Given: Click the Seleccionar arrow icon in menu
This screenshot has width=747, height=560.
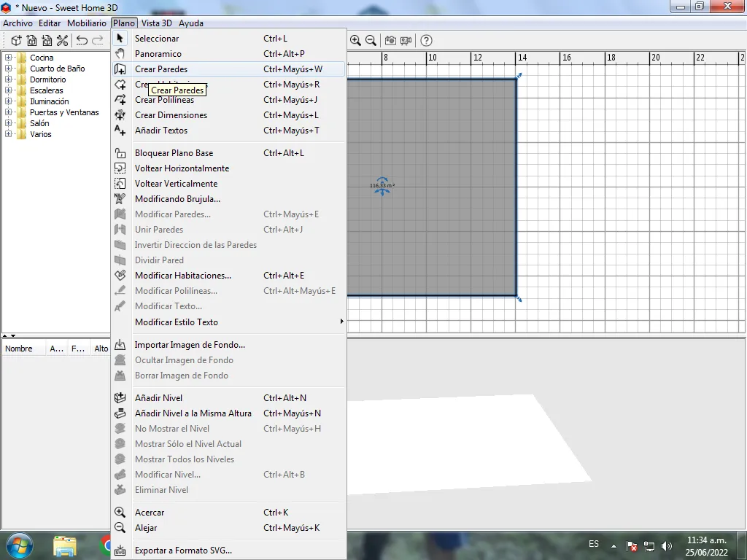Looking at the screenshot, I should (x=120, y=38).
